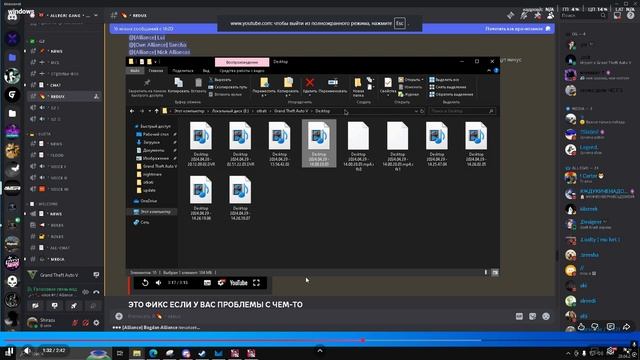Click the Copy to folder ribbon icon

click(288, 82)
